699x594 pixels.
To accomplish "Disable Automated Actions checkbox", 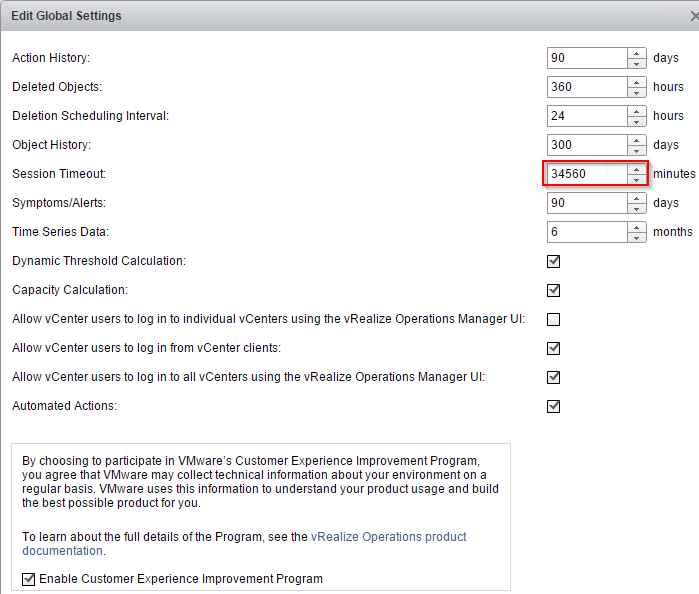I will pos(553,406).
